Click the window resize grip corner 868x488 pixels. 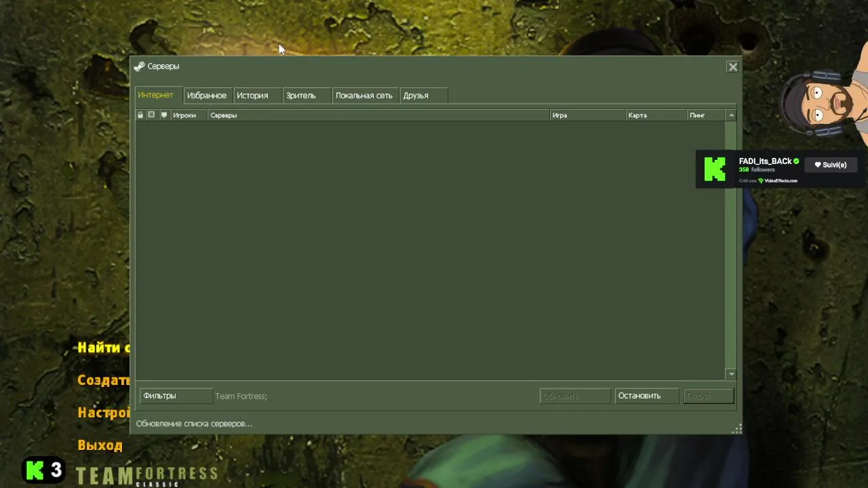point(737,428)
